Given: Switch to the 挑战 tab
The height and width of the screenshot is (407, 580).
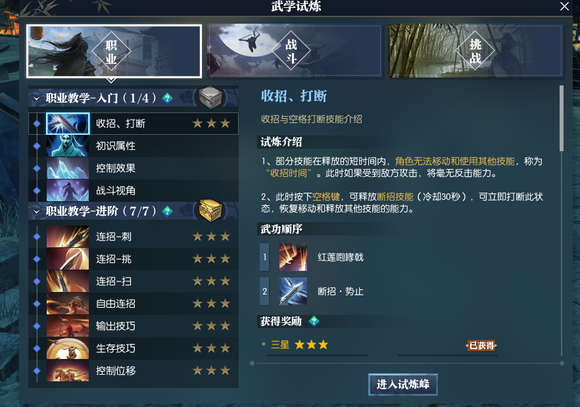Looking at the screenshot, I should click(475, 51).
